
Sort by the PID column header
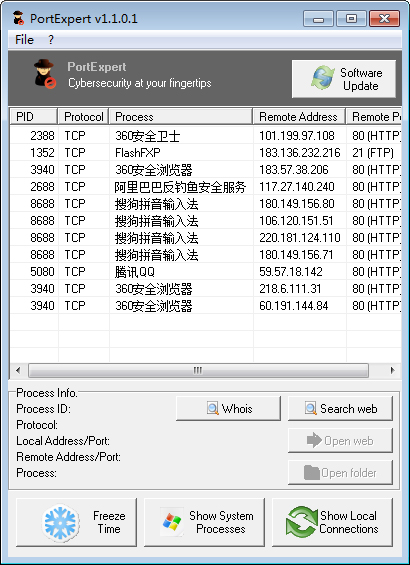(x=34, y=117)
